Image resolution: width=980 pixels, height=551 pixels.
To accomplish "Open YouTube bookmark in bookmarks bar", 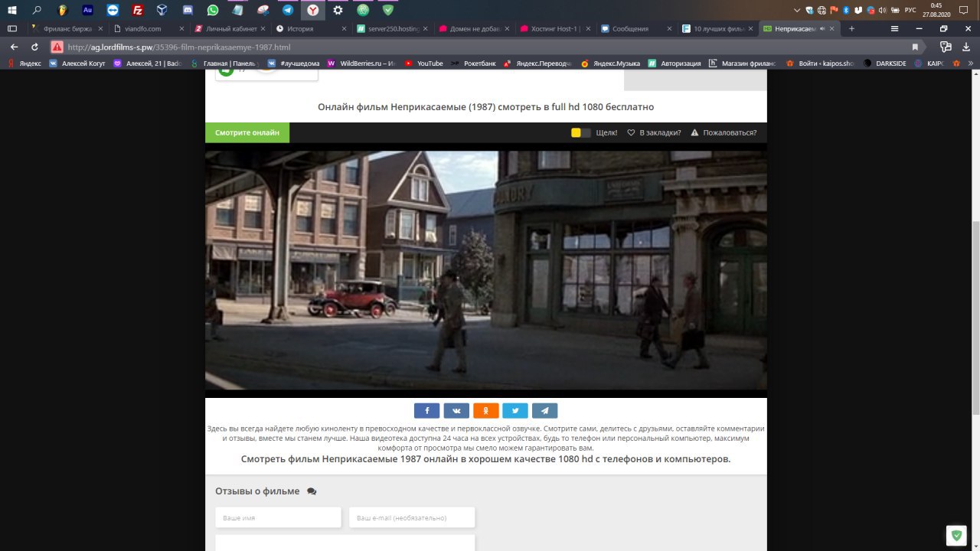I will coord(423,64).
